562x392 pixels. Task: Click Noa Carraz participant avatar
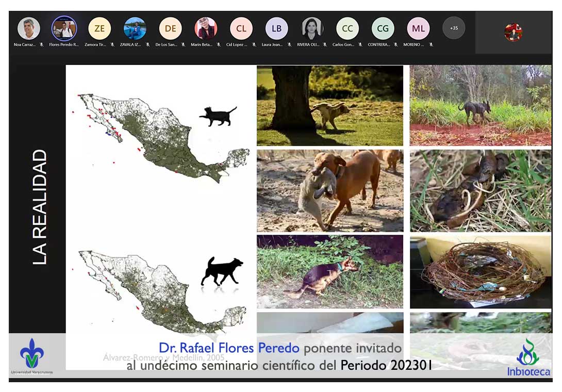pos(28,29)
